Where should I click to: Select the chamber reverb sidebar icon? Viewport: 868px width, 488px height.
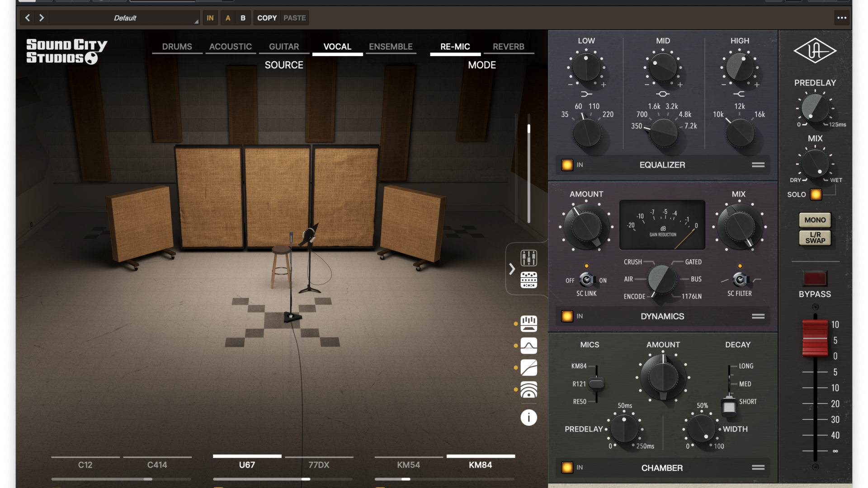coord(528,389)
